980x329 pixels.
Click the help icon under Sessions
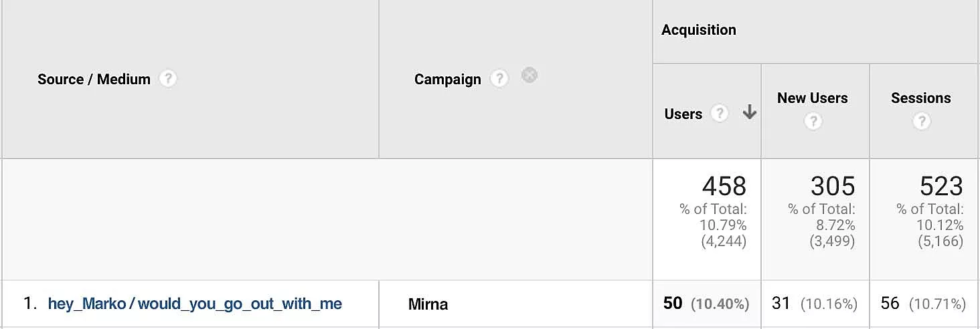(x=922, y=121)
